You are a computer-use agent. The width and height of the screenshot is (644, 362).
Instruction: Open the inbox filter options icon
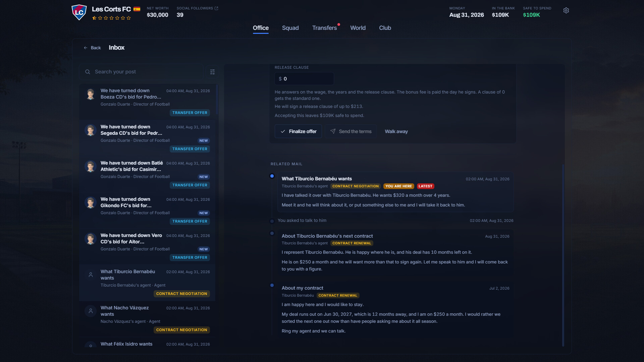coord(212,72)
